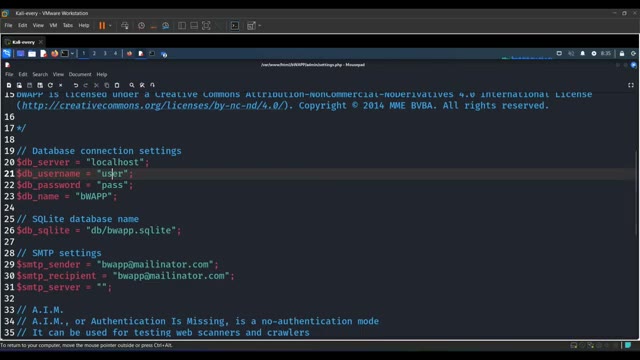Screen dimensions: 640x360
Task: Switch to workspace 3 in Kali panel
Action: (105, 53)
